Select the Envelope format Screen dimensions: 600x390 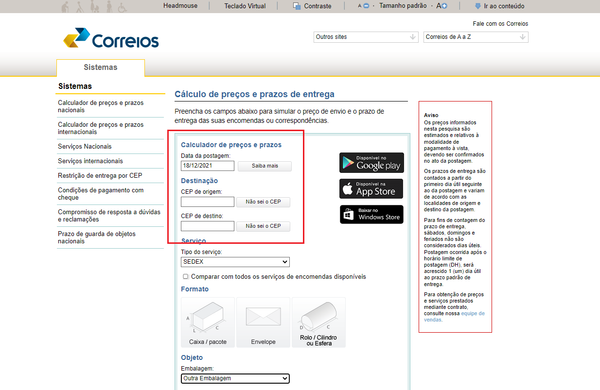[263, 323]
